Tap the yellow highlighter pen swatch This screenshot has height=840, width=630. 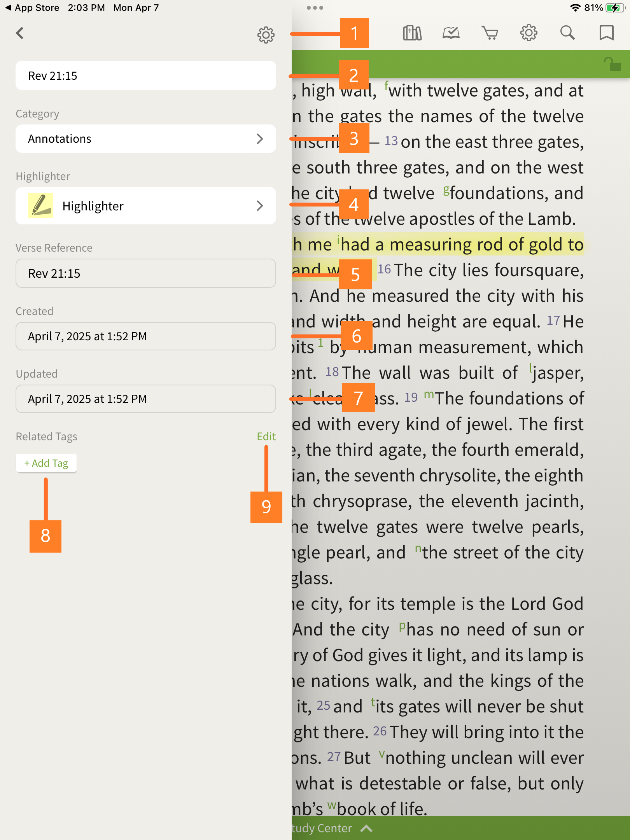[40, 206]
